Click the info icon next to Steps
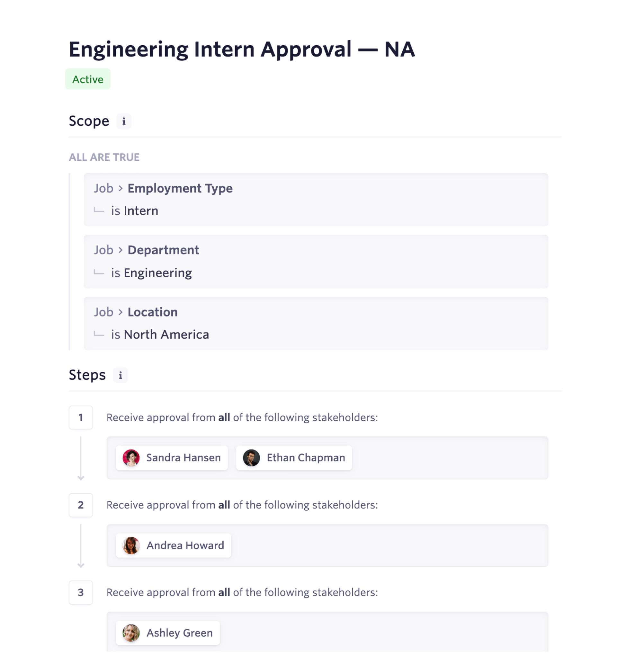The image size is (617, 672). pos(120,375)
